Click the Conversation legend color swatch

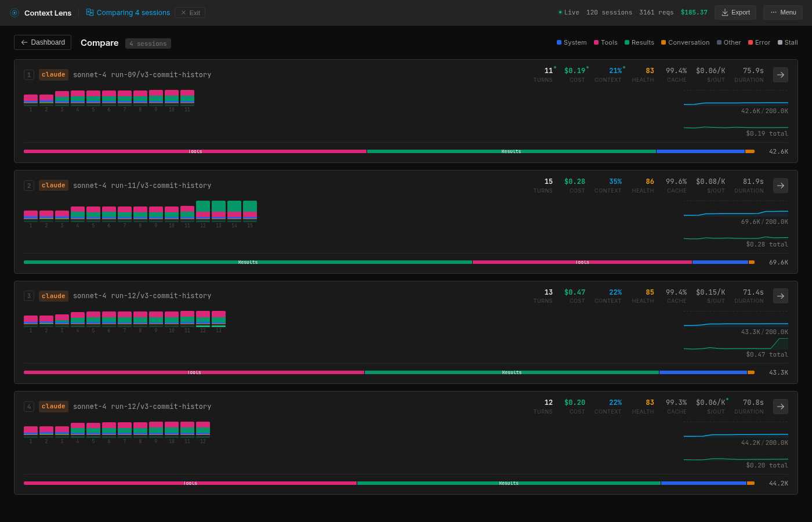tap(664, 42)
